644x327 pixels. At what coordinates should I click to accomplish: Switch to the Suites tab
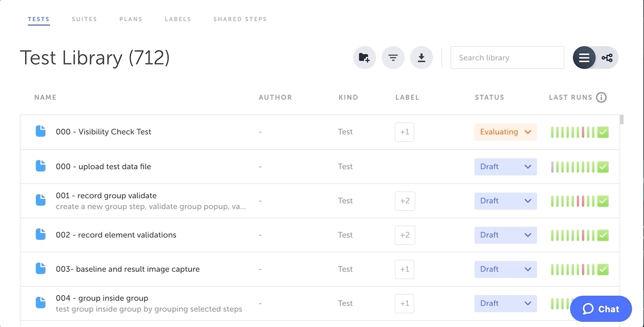[84, 19]
